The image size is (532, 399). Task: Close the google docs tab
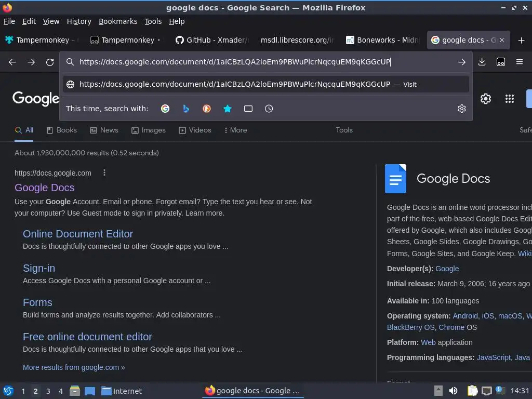tap(502, 40)
